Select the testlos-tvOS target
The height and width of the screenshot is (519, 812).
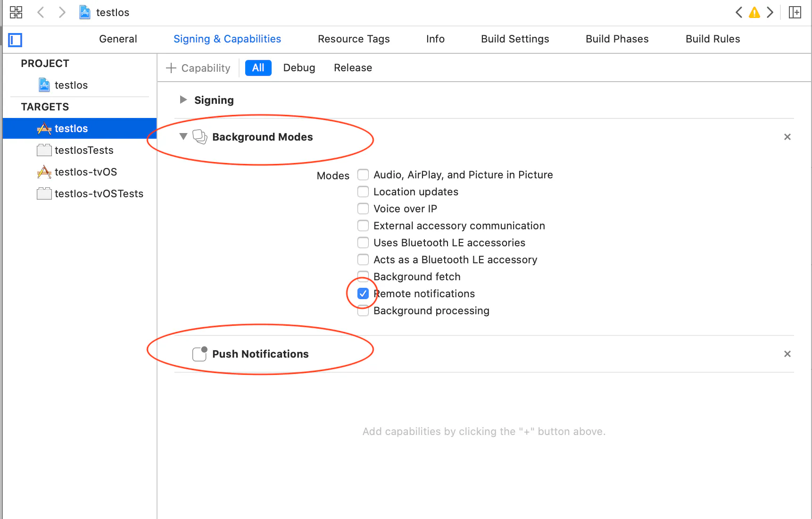coord(86,172)
